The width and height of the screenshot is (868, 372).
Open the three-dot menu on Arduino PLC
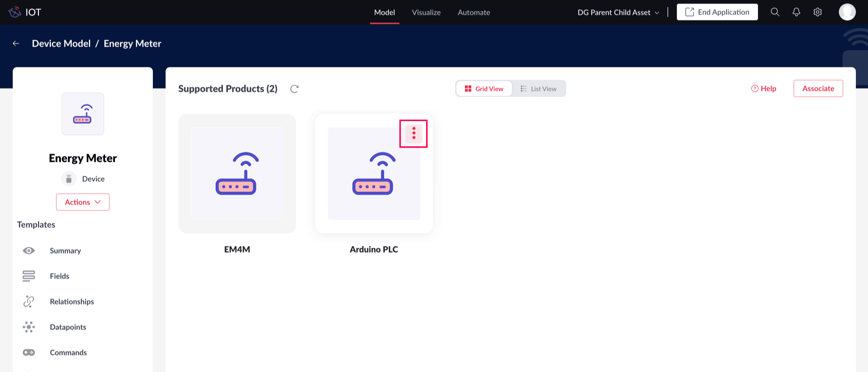(x=413, y=133)
